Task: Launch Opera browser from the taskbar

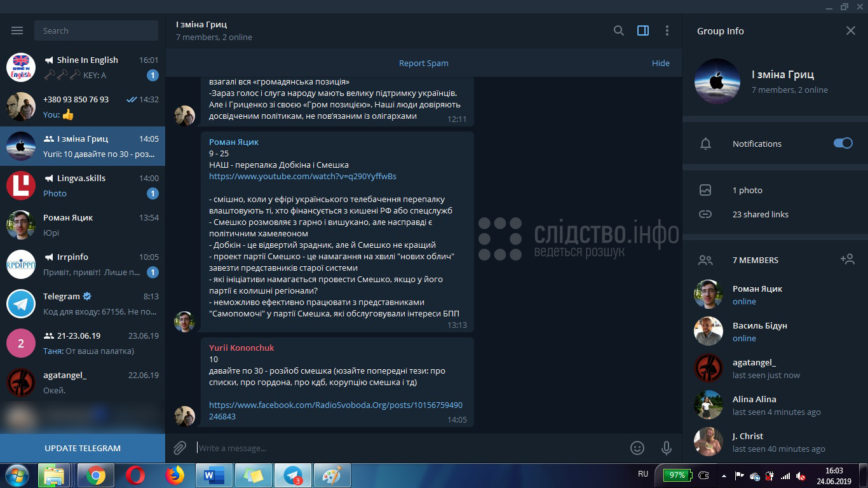Action: coord(135,475)
